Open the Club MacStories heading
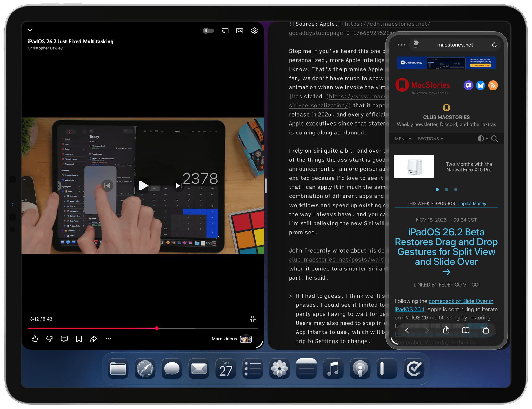This screenshot has height=409, width=532. 446,117
